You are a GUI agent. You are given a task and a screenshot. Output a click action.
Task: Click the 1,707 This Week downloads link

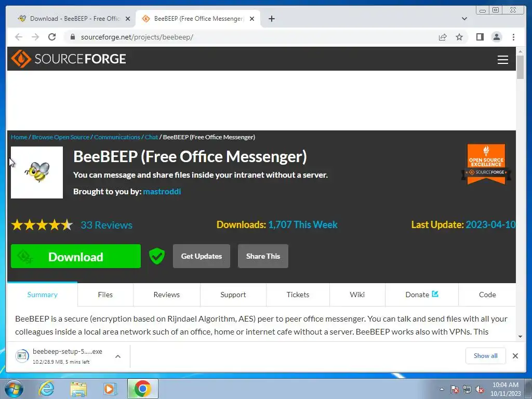303,224
